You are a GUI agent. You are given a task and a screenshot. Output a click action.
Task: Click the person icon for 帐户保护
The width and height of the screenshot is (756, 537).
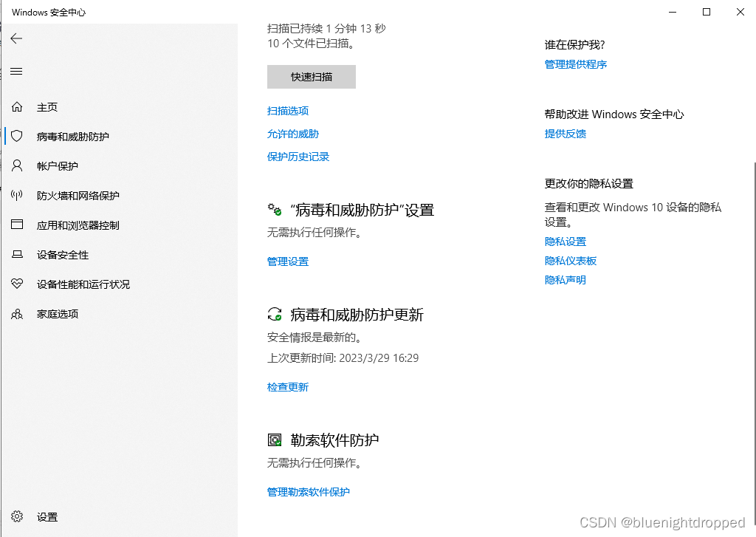(17, 166)
